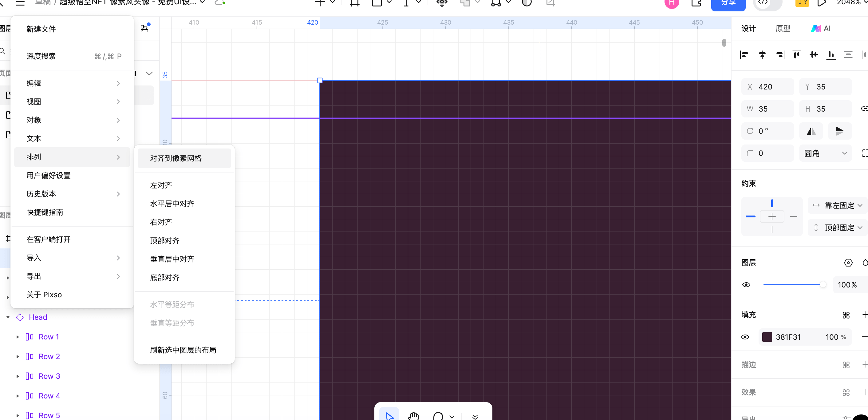Screen dimensions: 868x420
Task: Toggle fill 381F31 visibility eye
Action: [x=745, y=337]
